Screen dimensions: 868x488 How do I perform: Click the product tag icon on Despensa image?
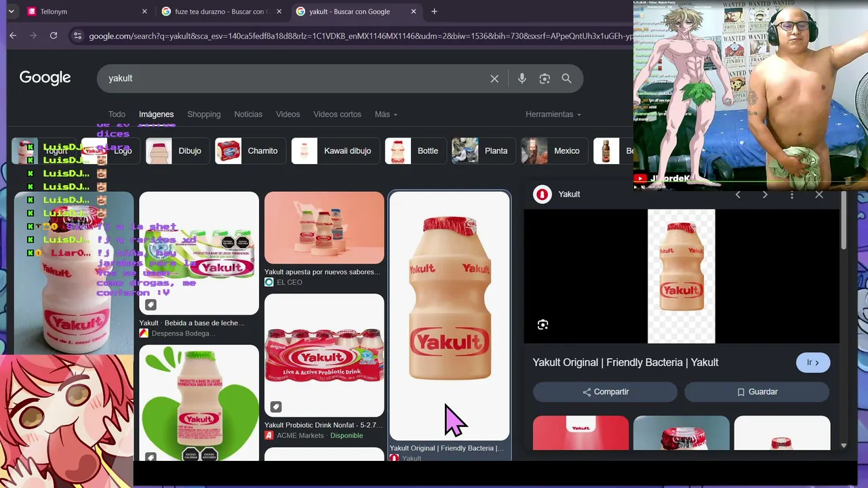151,305
